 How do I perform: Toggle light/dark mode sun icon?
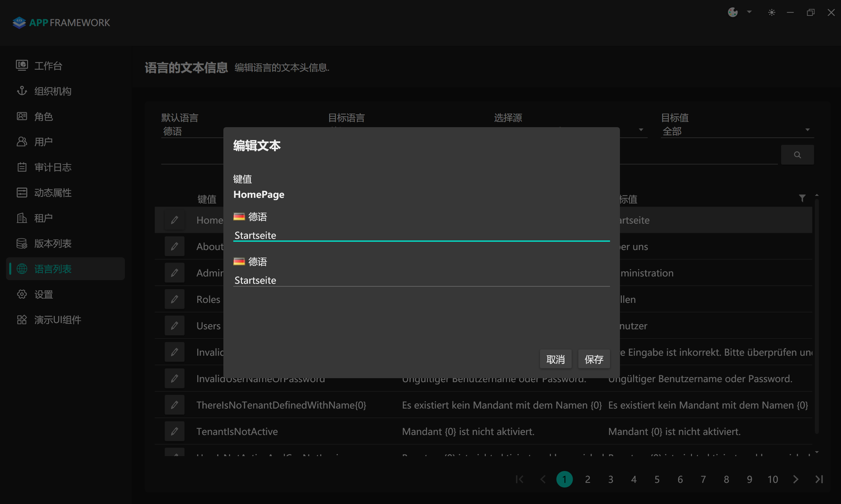coord(771,13)
